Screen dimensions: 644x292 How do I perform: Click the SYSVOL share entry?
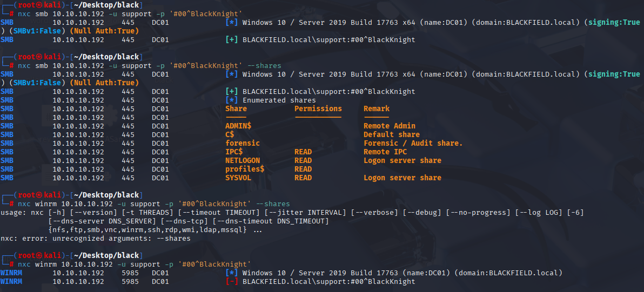(238, 178)
